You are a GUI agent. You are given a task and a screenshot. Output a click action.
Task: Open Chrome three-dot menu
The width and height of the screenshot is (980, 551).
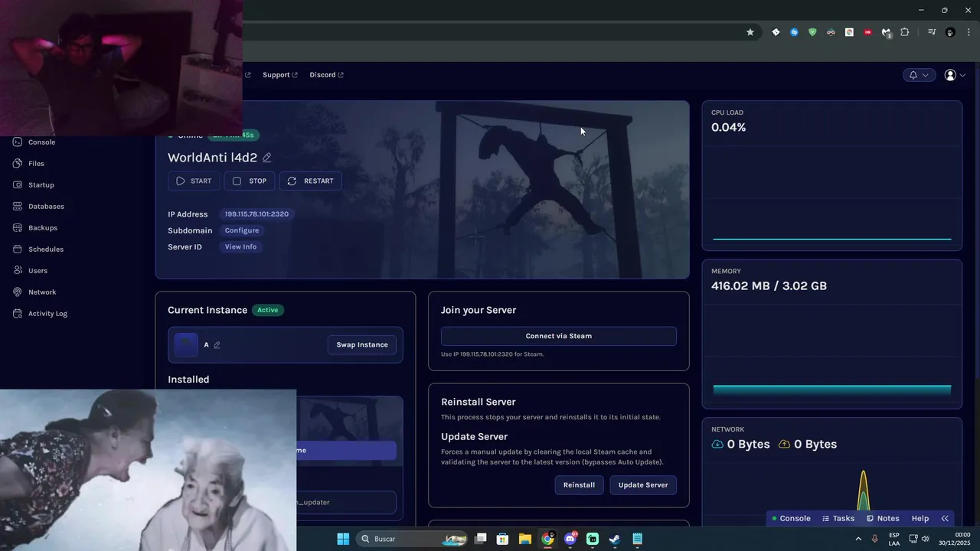(x=969, y=32)
